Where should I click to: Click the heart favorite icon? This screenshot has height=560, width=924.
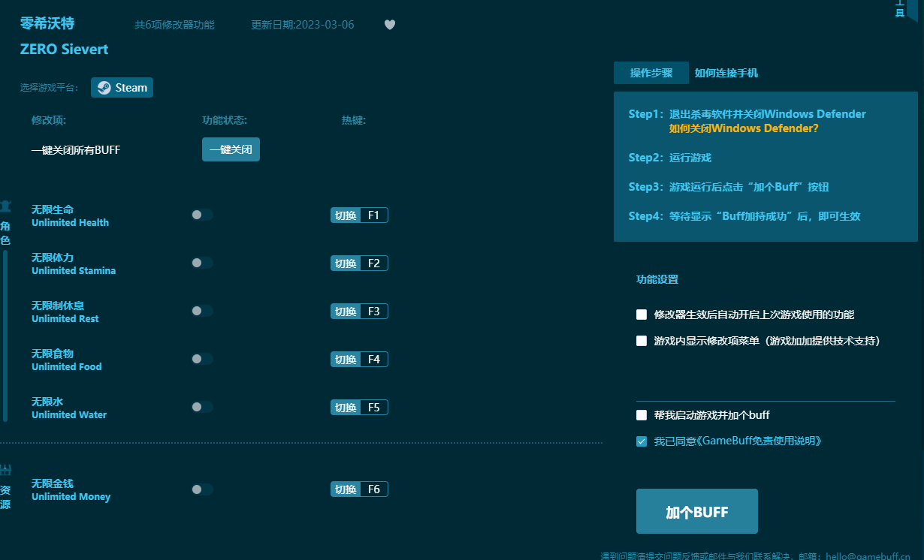point(390,25)
